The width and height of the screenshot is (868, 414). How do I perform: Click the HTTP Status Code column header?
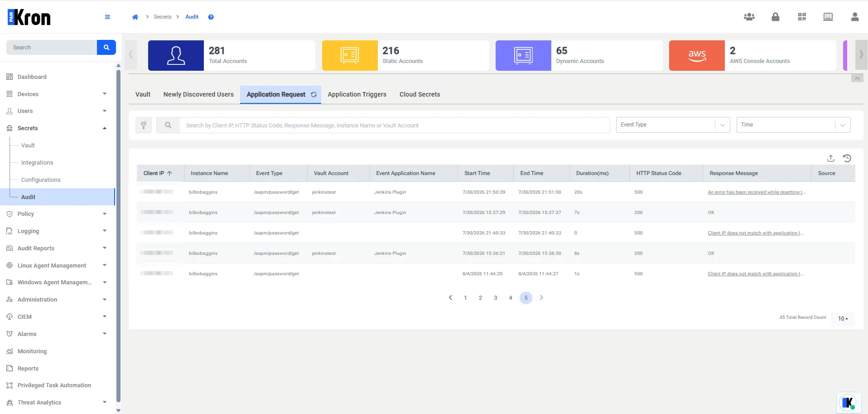point(666,173)
